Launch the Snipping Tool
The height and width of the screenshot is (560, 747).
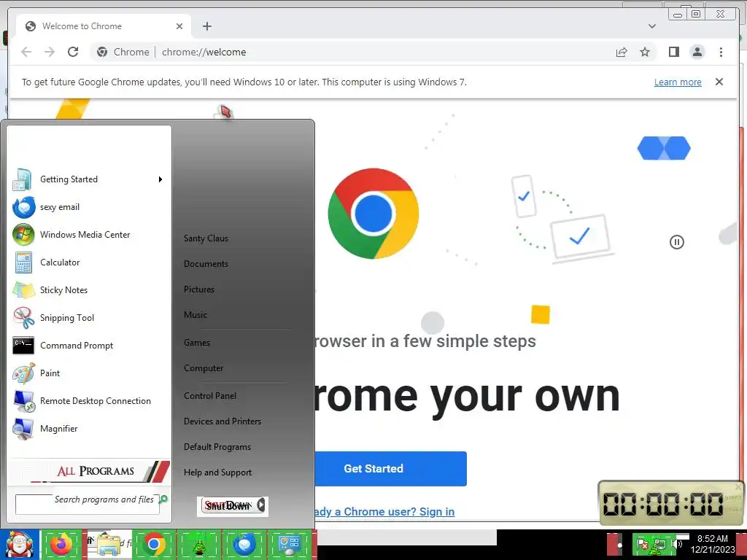click(88, 318)
